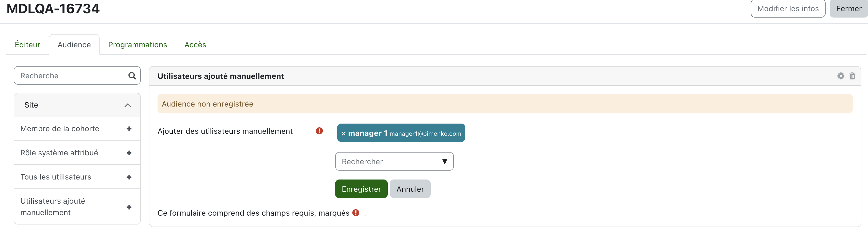Click the red required-field icon beside label

[319, 131]
